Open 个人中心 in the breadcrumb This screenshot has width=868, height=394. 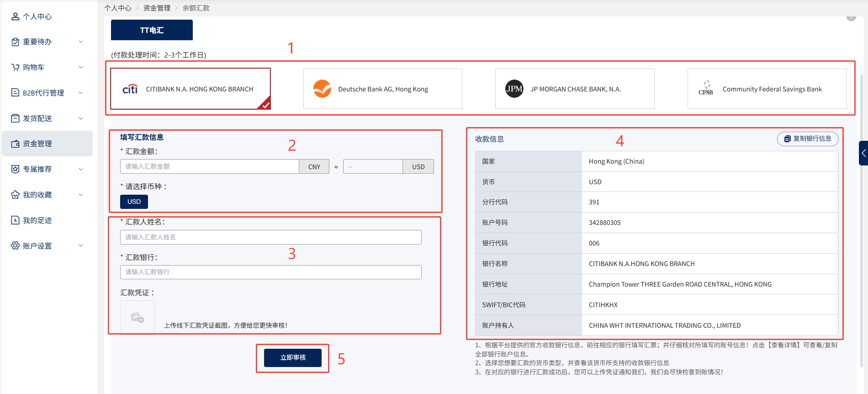(x=118, y=8)
